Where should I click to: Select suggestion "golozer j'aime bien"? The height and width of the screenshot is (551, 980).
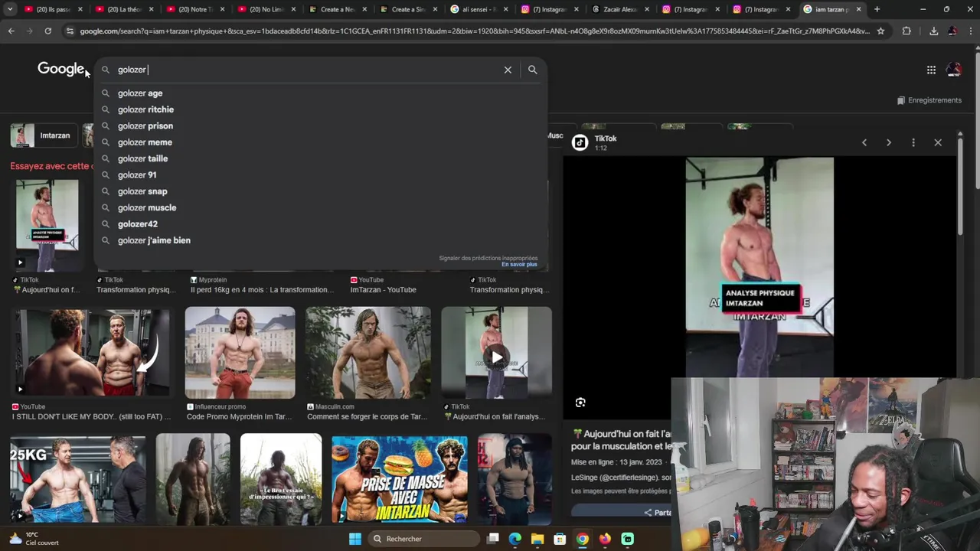click(320, 240)
